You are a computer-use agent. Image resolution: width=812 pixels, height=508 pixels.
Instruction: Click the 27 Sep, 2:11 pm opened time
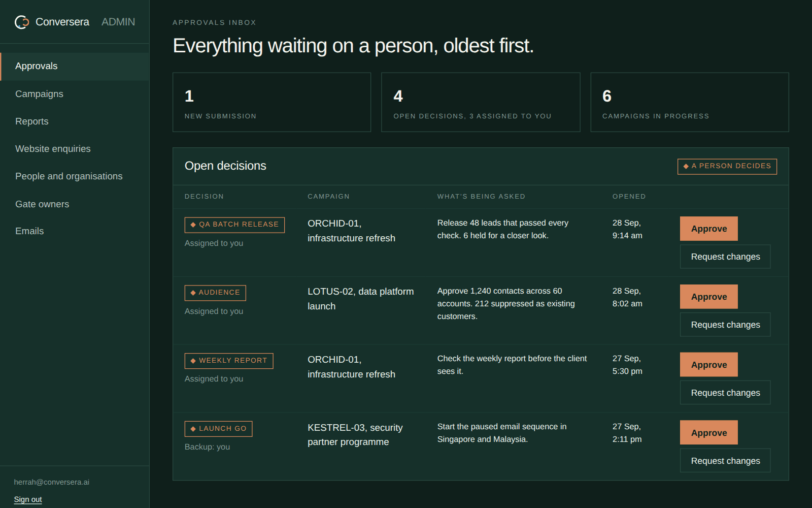pyautogui.click(x=627, y=433)
